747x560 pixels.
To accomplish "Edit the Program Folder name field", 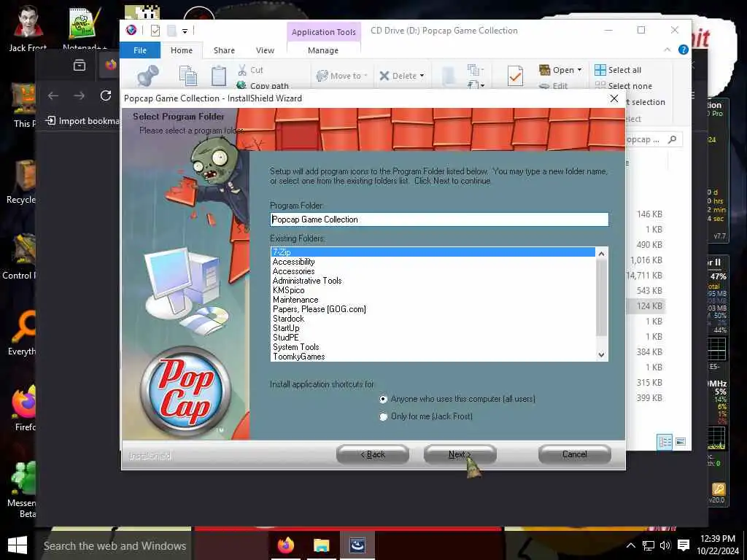I will coord(438,219).
